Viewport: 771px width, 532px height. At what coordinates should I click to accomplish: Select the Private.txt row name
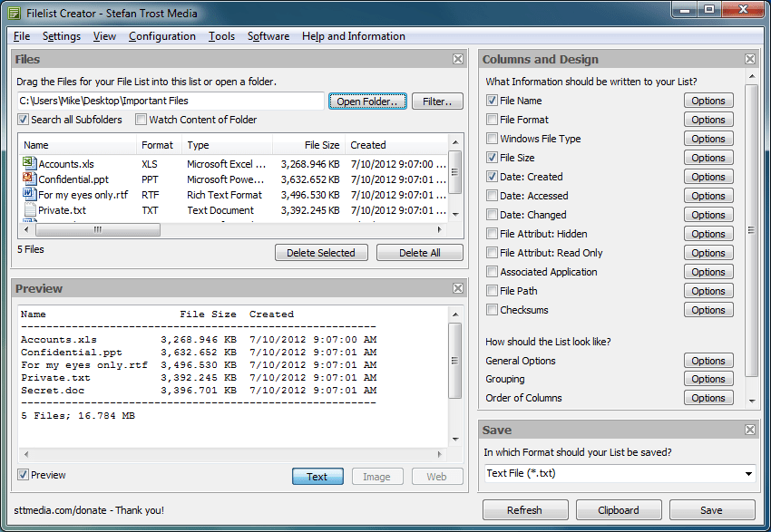pos(62,210)
